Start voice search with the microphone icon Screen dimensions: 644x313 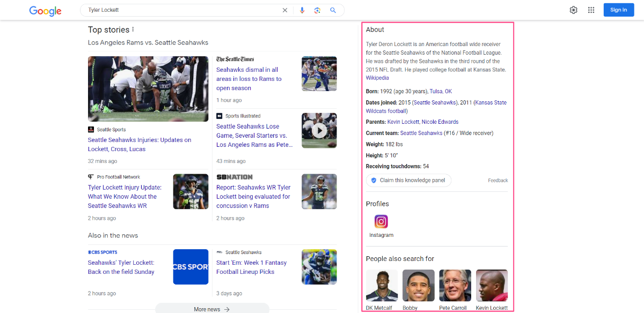(x=302, y=10)
